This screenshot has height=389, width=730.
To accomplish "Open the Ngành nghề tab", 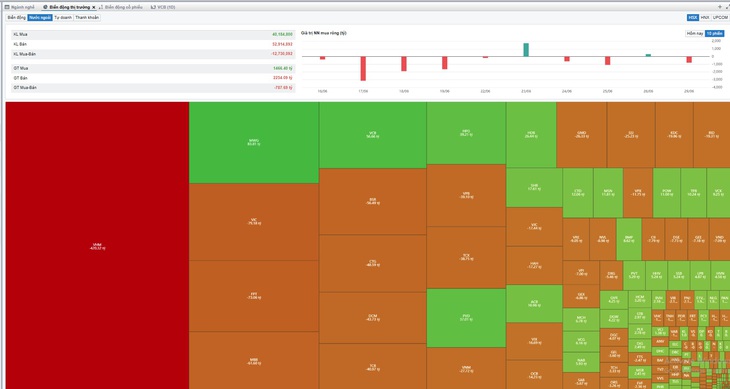I will click(x=20, y=7).
